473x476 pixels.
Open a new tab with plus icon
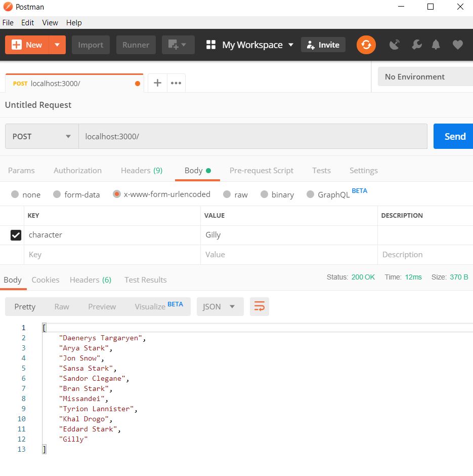[157, 83]
